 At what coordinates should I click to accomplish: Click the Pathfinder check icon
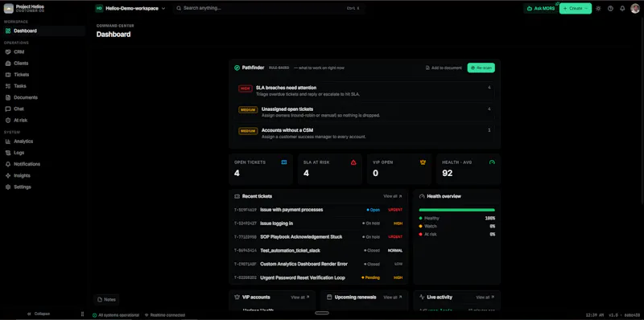tap(237, 68)
